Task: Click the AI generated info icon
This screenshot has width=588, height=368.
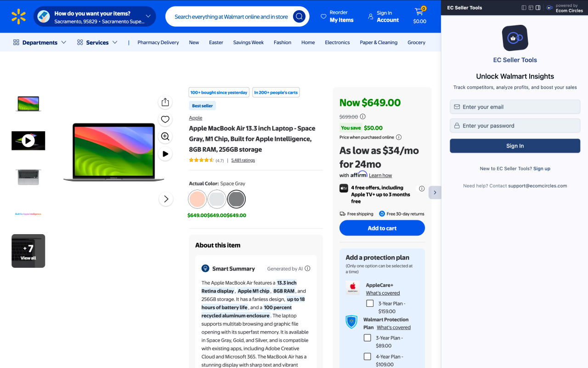Action: coord(308,269)
